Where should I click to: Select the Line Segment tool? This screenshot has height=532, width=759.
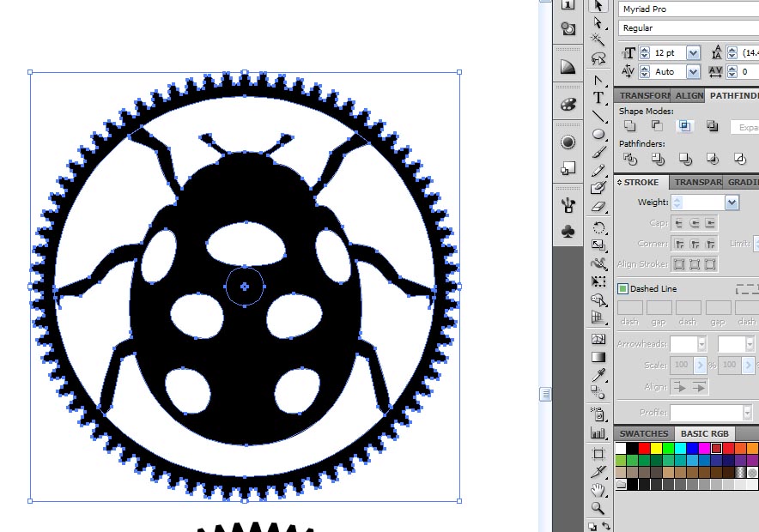[598, 116]
